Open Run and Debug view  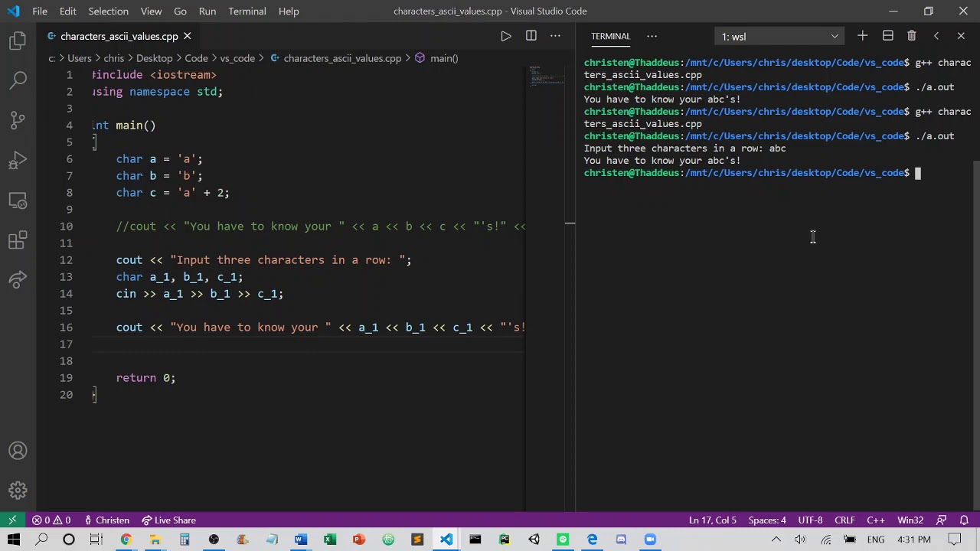(x=18, y=161)
